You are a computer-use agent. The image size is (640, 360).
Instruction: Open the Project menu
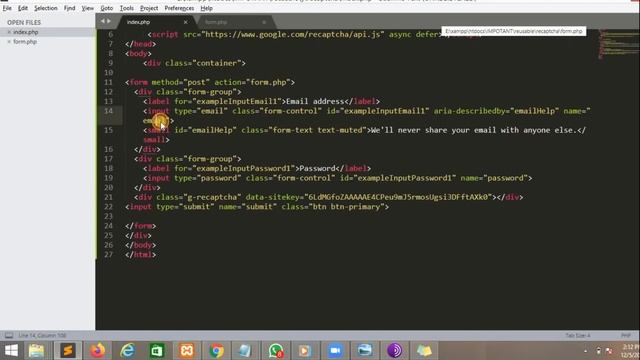[x=149, y=8]
